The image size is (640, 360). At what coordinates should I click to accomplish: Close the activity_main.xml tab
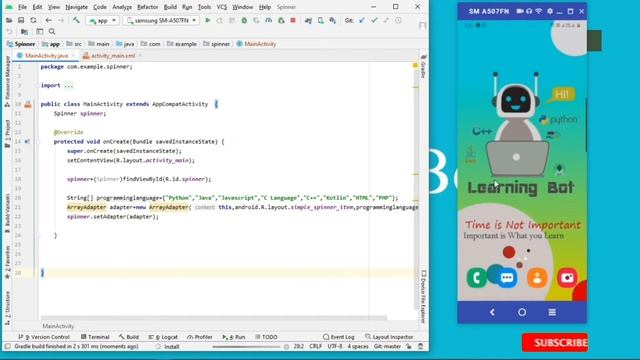(140, 56)
